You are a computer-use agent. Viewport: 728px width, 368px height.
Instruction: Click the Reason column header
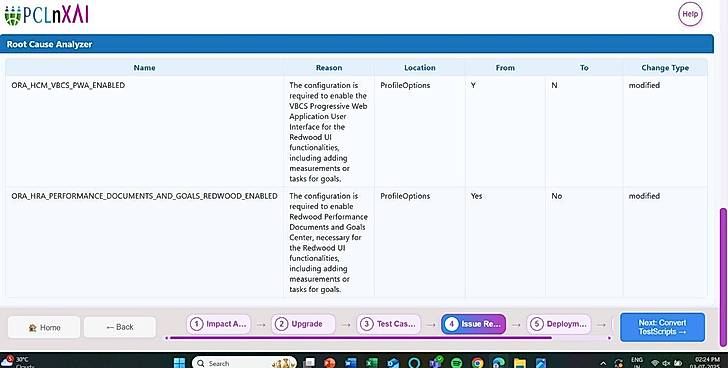[329, 68]
